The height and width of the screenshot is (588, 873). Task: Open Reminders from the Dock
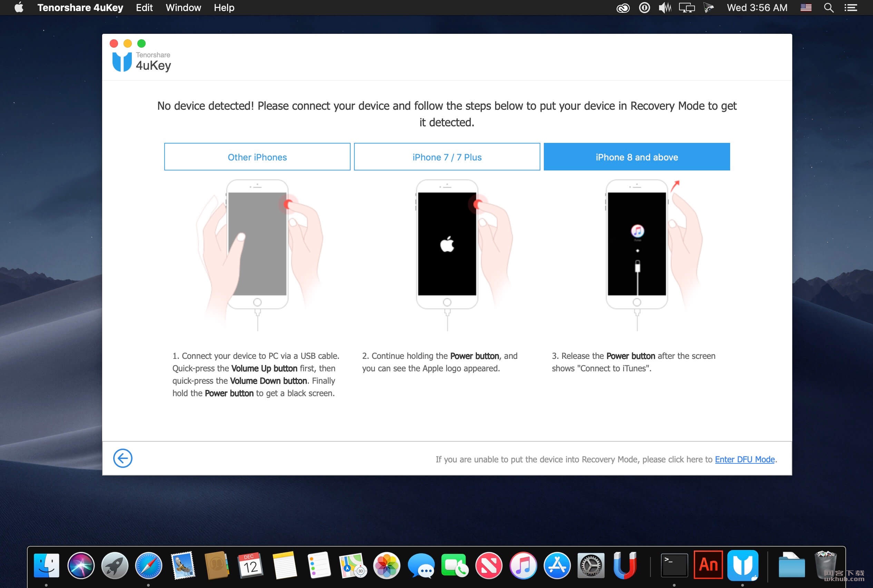(319, 565)
